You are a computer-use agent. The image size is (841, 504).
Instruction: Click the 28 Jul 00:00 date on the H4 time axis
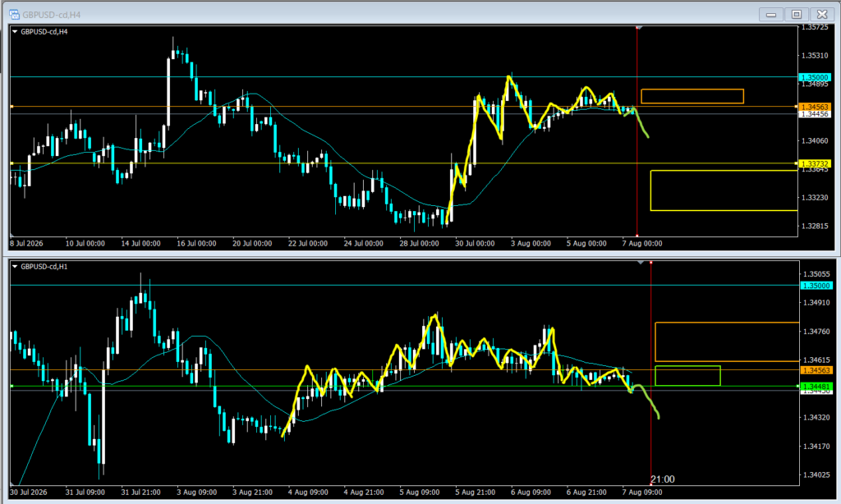420,244
